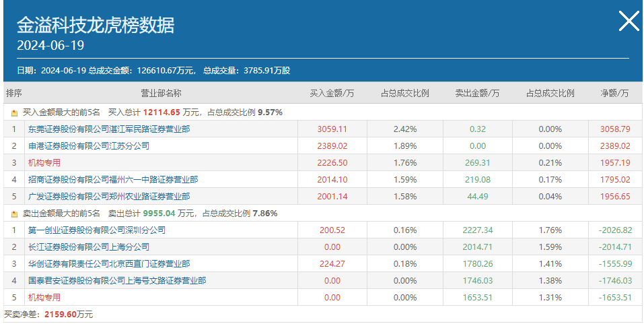Click net amount 3058.79
The height and width of the screenshot is (324, 644).
[x=615, y=129]
